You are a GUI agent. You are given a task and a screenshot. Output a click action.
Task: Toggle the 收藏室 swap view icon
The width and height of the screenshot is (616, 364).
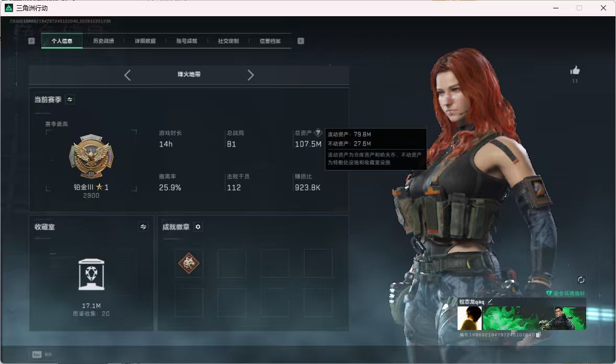(143, 227)
